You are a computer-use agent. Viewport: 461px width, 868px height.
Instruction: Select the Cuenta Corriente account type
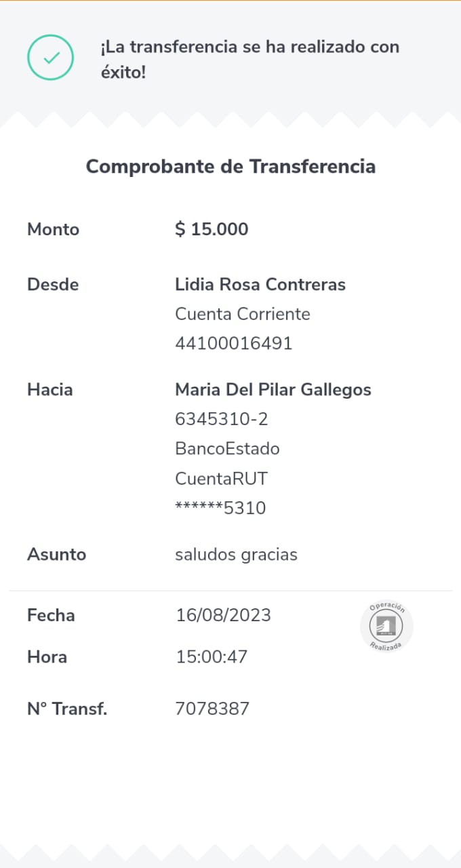242,314
